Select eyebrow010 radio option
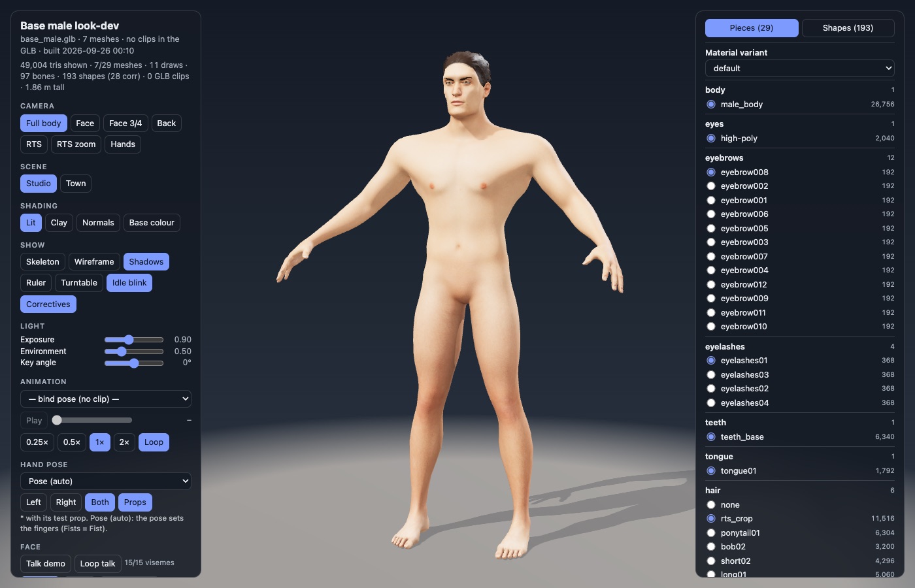 pyautogui.click(x=711, y=327)
